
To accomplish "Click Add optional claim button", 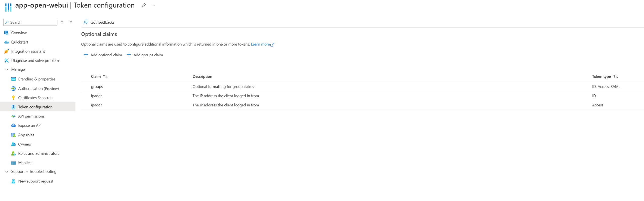I will [103, 55].
